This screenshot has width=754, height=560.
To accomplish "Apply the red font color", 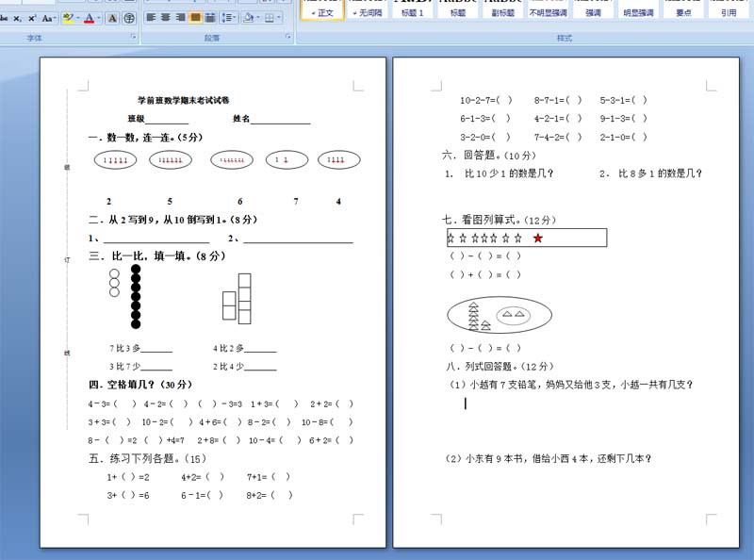I will (x=89, y=18).
